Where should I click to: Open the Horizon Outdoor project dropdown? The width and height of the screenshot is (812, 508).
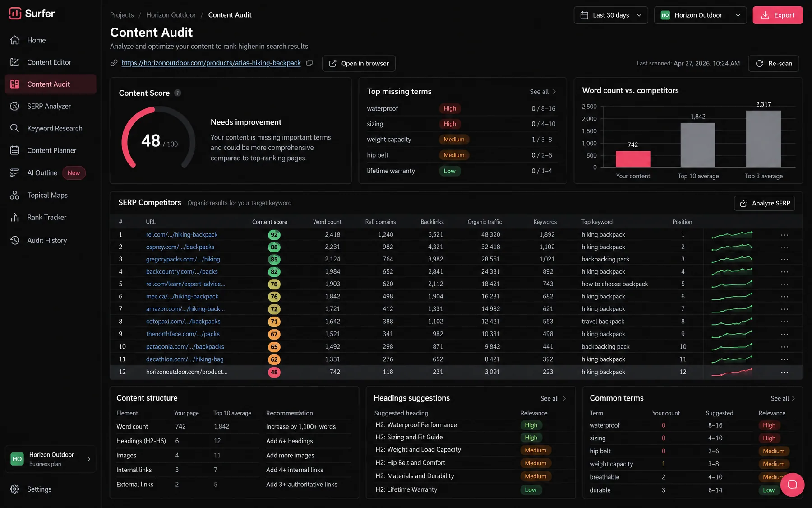(700, 15)
